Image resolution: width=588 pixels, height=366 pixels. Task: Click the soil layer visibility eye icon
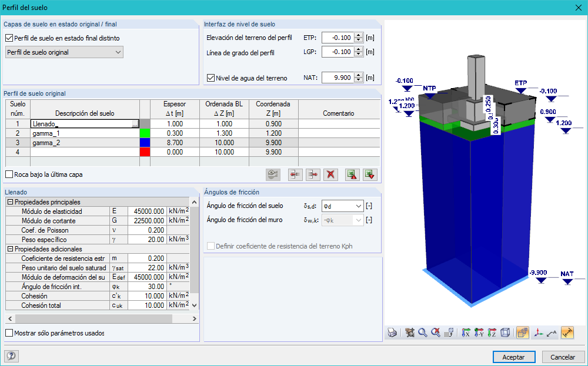click(273, 174)
